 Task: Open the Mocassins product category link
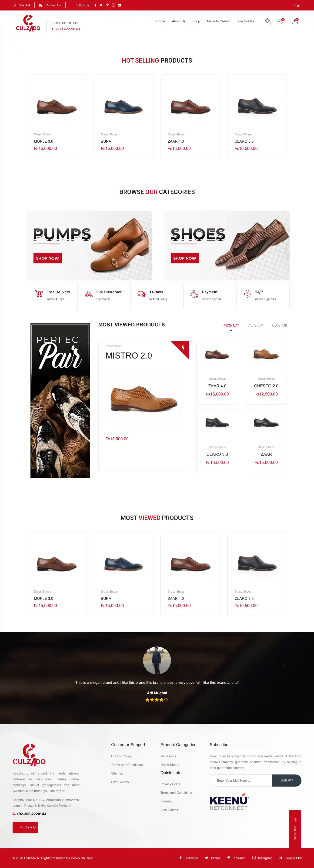(x=168, y=756)
